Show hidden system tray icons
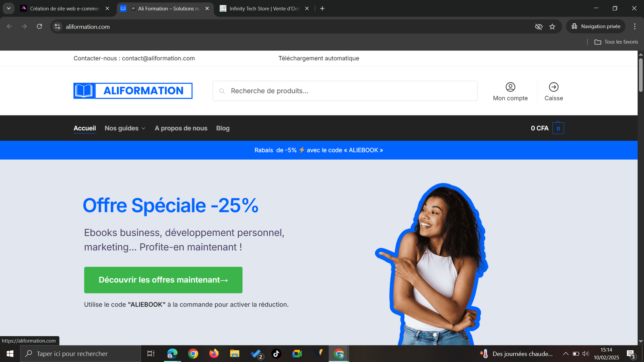The width and height of the screenshot is (644, 362). [566, 354]
